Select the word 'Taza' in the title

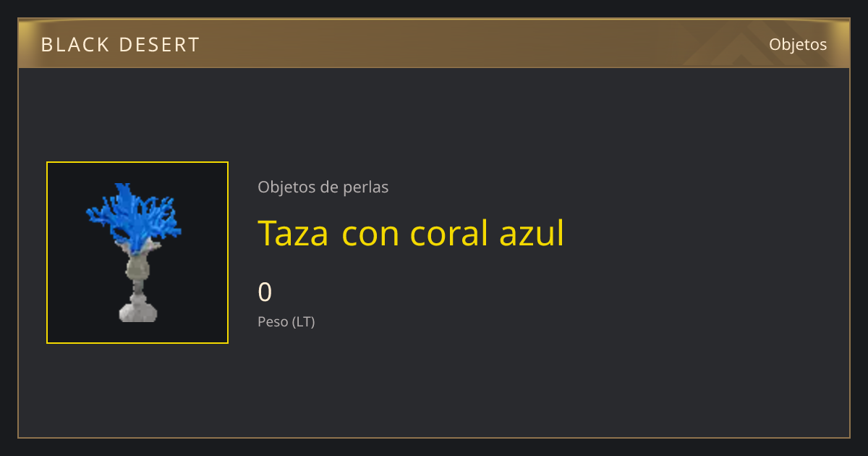point(293,233)
